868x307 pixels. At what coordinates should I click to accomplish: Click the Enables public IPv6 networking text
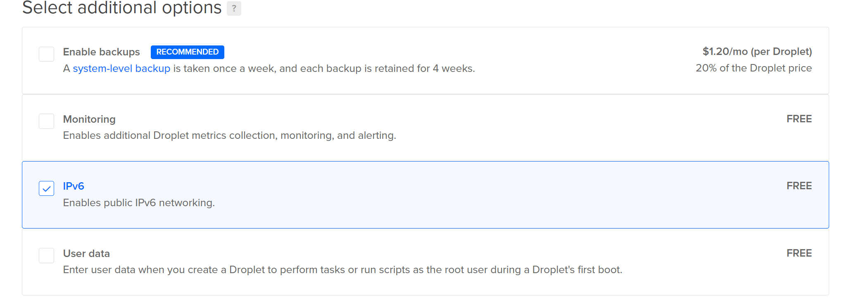point(139,203)
